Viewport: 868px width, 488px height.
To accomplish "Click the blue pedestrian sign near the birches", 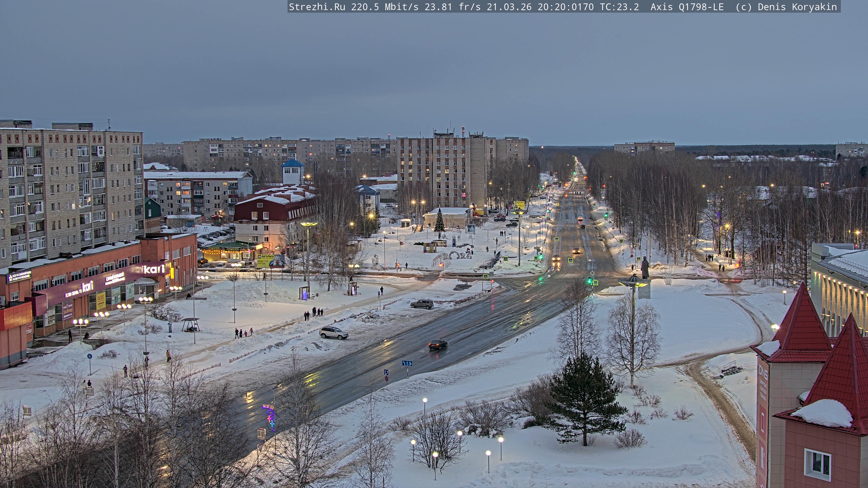I will coord(89,356).
